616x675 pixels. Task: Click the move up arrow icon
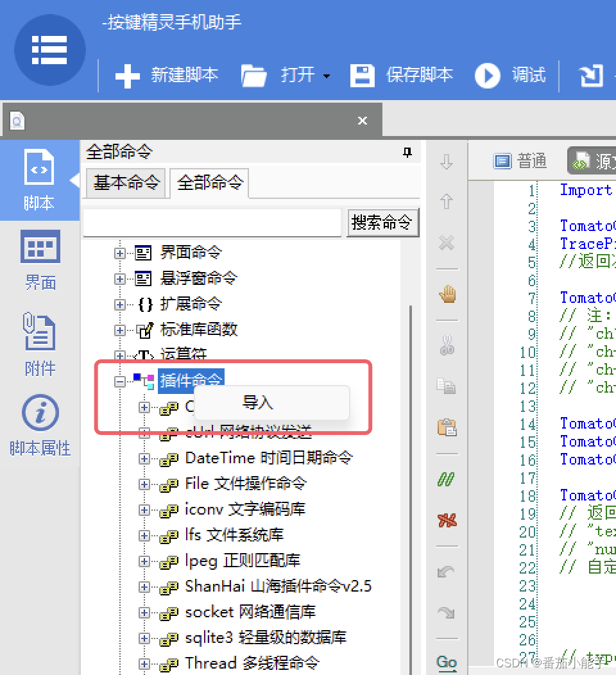pos(447,201)
